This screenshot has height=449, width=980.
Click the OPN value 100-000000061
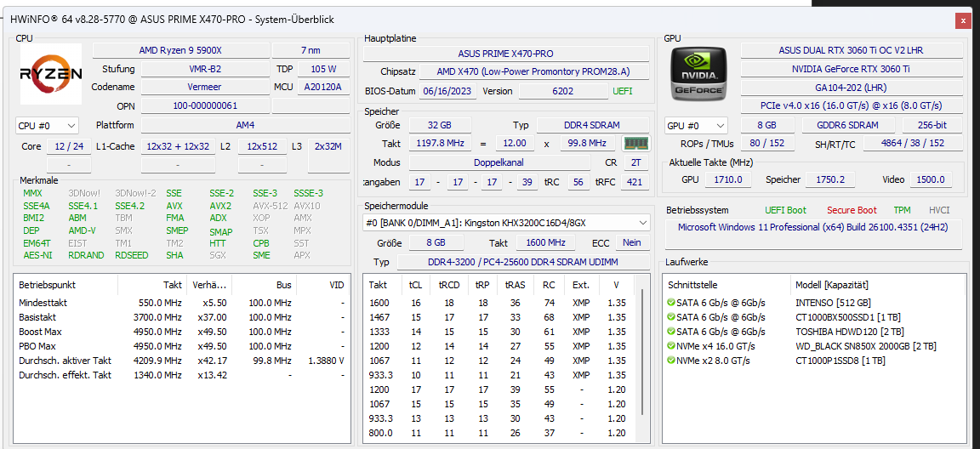click(x=205, y=105)
